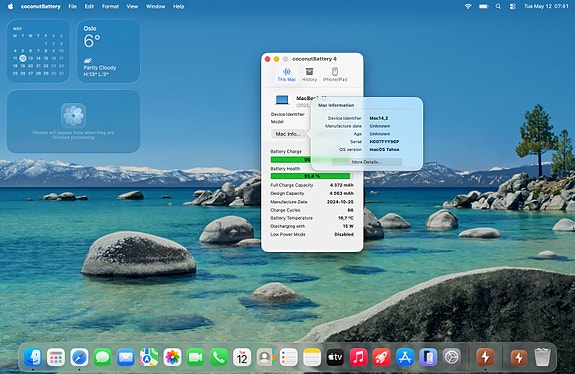Open the Window menu
The image size is (575, 374).
[155, 6]
